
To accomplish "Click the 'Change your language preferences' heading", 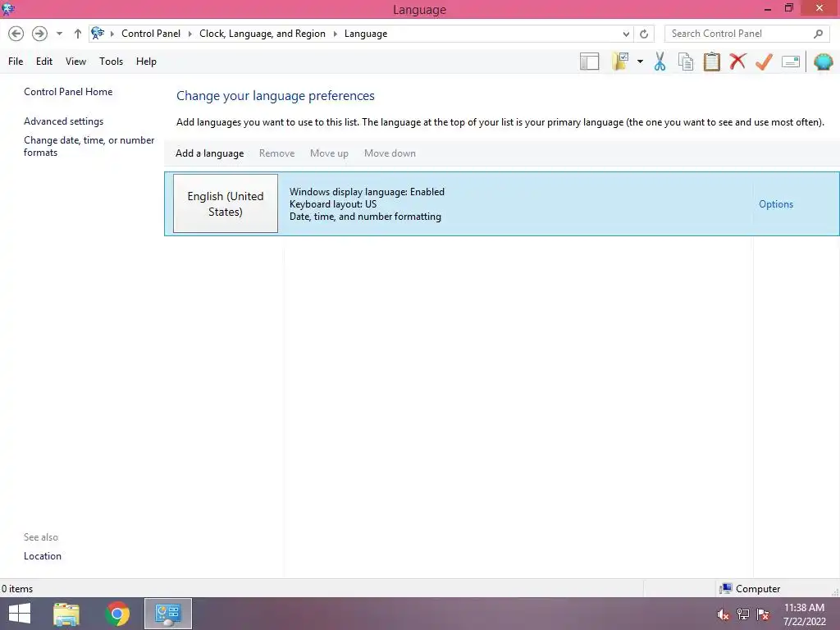I will [x=276, y=96].
